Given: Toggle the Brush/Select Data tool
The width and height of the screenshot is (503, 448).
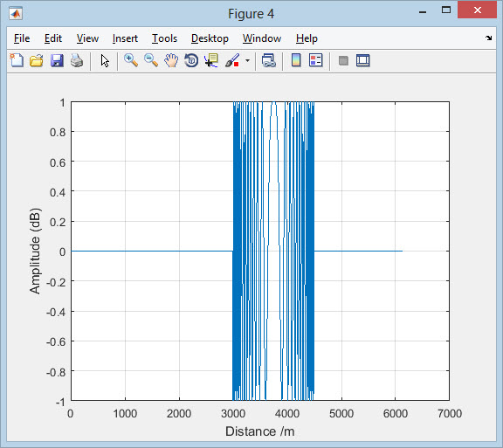Looking at the screenshot, I should (x=232, y=60).
